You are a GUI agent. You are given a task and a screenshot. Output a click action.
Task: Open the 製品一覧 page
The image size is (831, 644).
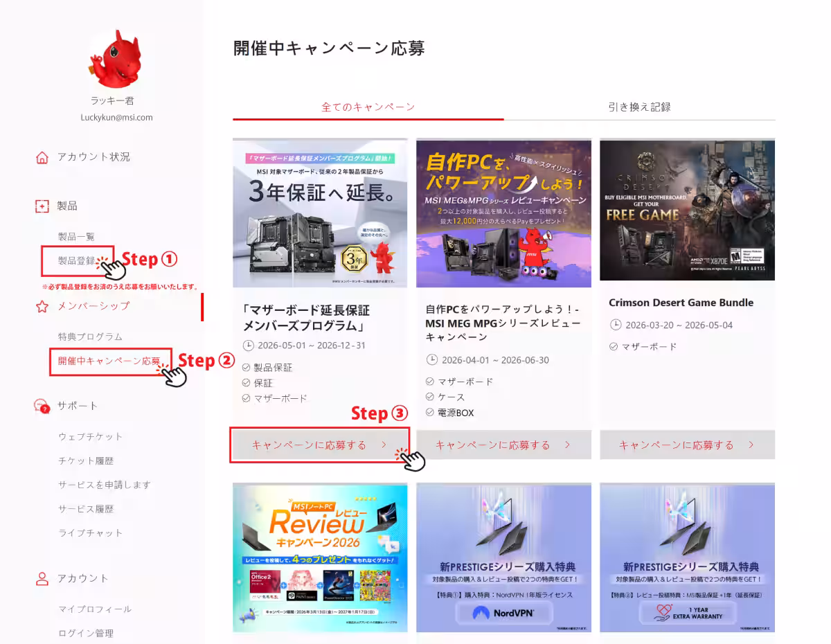pyautogui.click(x=76, y=237)
